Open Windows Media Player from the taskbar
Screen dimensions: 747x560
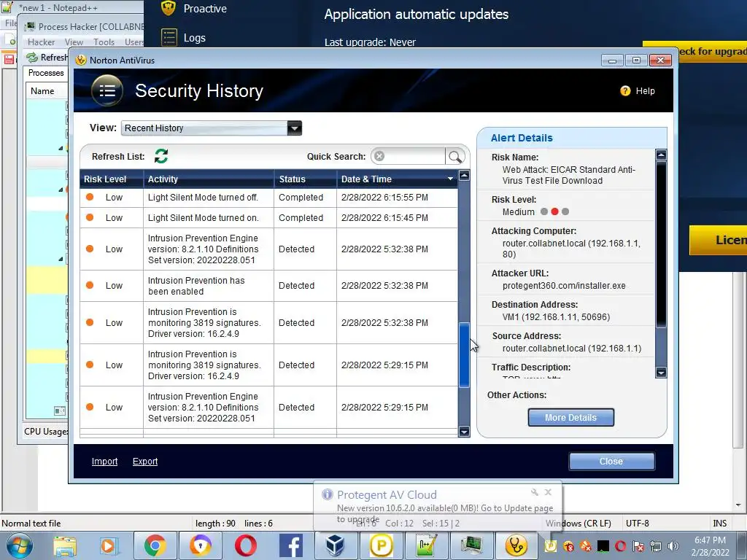point(109,545)
